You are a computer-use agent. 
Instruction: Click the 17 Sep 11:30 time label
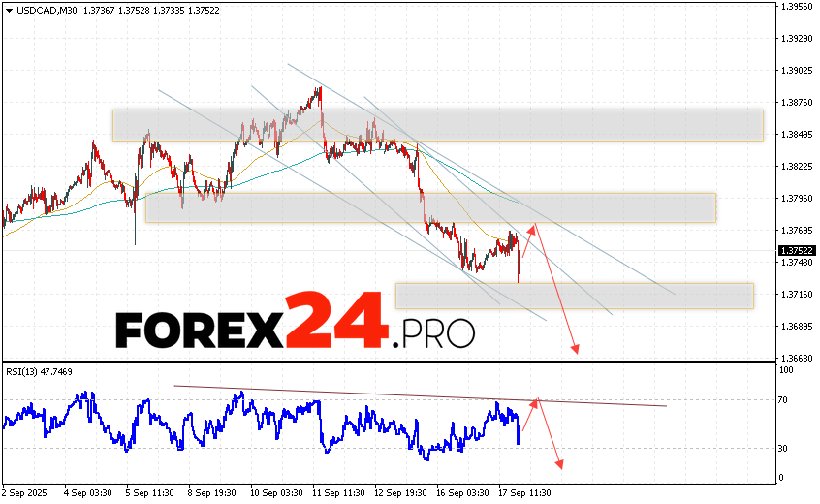(522, 492)
